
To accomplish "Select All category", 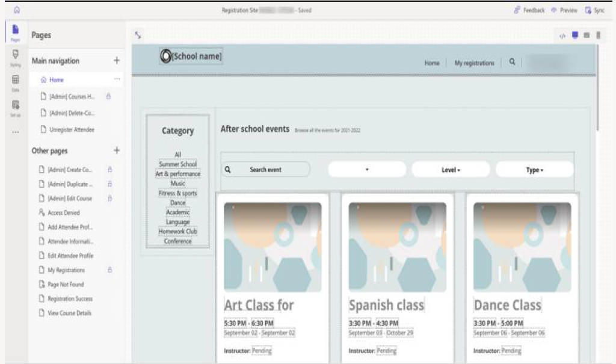I will coord(178,155).
